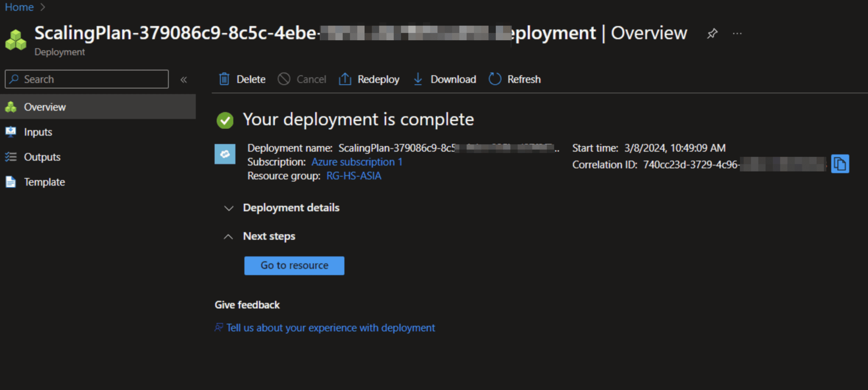
Task: Open the Outputs checklist icon in sidebar
Action: pyautogui.click(x=11, y=157)
